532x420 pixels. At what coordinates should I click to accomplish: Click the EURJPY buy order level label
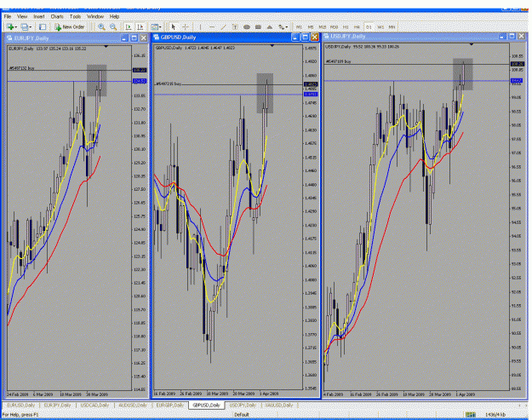pos(22,68)
